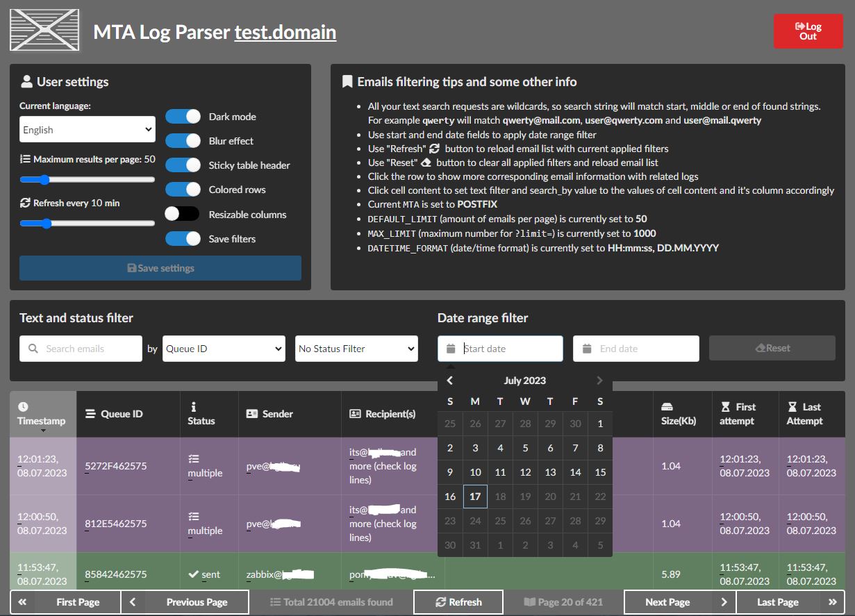Image resolution: width=855 pixels, height=616 pixels.
Task: Expand the Queue ID search-by dropdown
Action: tap(224, 349)
